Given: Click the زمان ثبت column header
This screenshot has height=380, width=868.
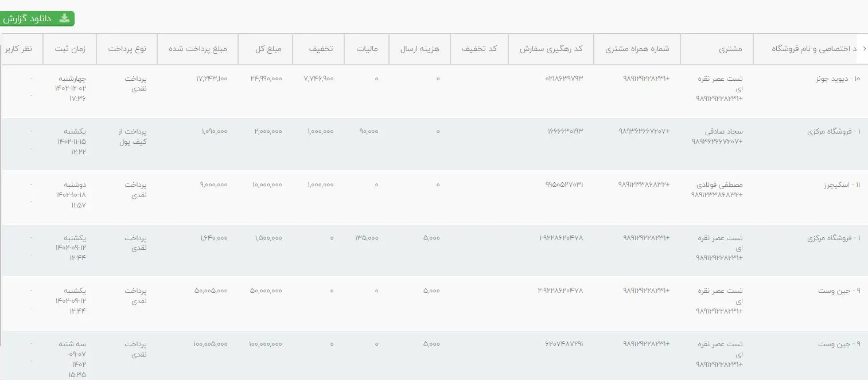Looking at the screenshot, I should [70, 49].
